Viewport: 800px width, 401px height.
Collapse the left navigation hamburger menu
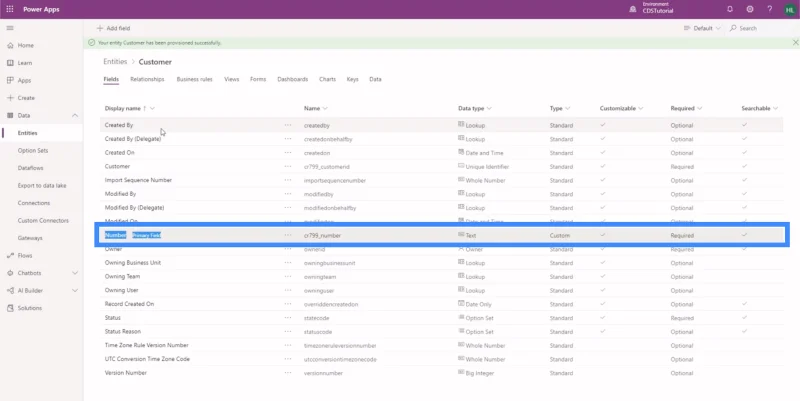(x=10, y=28)
